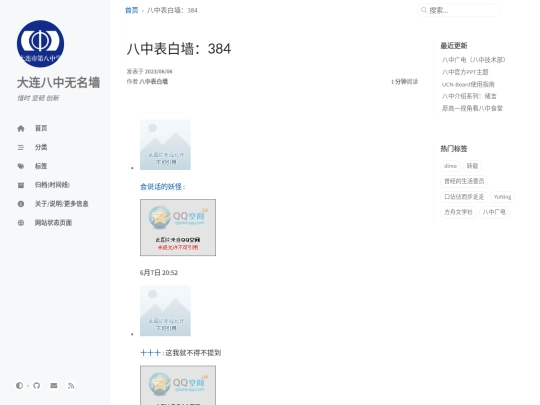Click the QQ空间 image below the +++ comment
The image size is (540, 405).
coord(178,385)
